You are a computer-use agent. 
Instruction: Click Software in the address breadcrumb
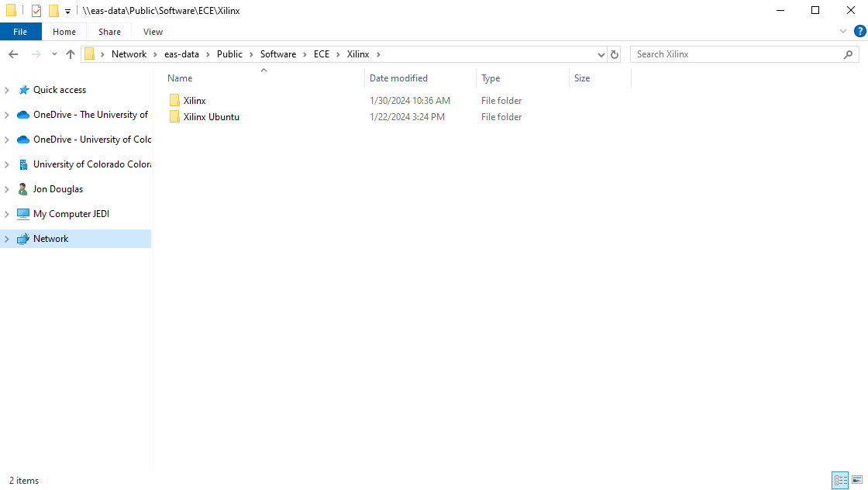click(x=278, y=54)
